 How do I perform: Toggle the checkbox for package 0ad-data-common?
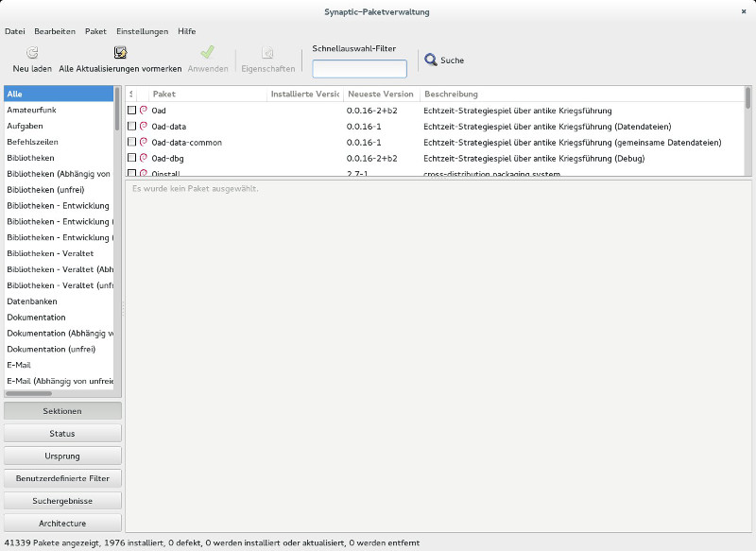pyautogui.click(x=131, y=142)
